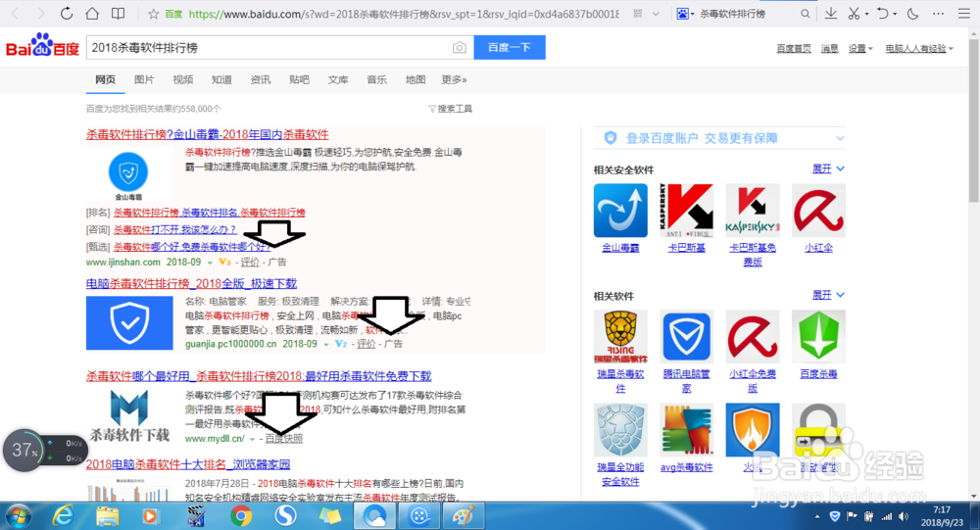
Task: Switch to the 文库 tab
Action: (337, 79)
